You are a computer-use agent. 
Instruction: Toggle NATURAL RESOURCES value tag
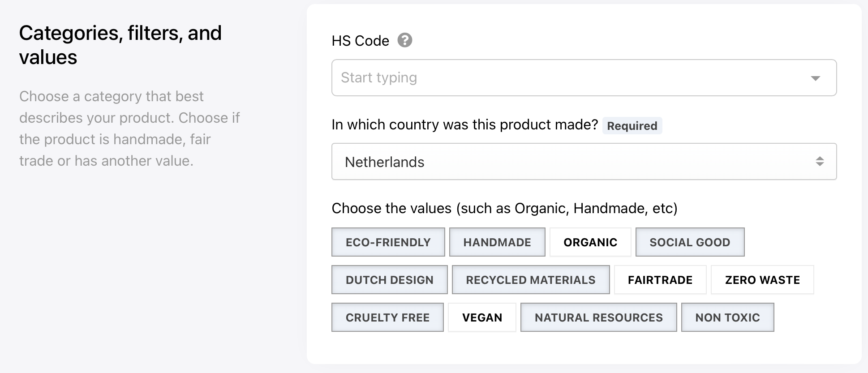[x=598, y=317]
